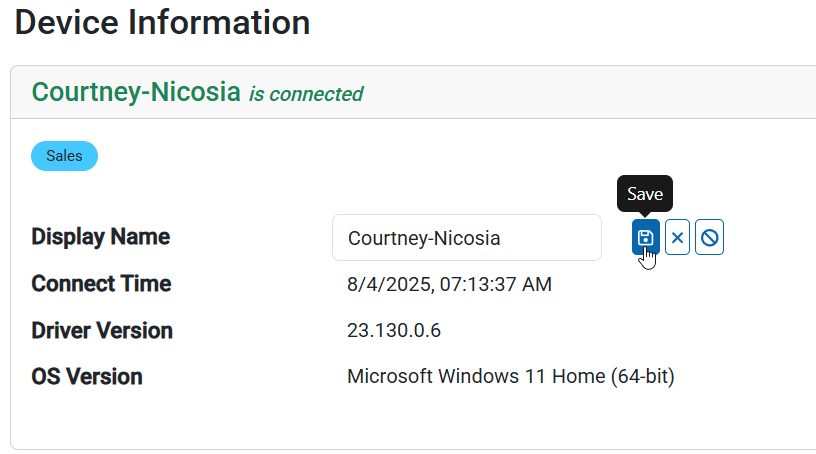Click the Courtney-Nicosia device title
Screen dimensions: 816x454
point(136,92)
